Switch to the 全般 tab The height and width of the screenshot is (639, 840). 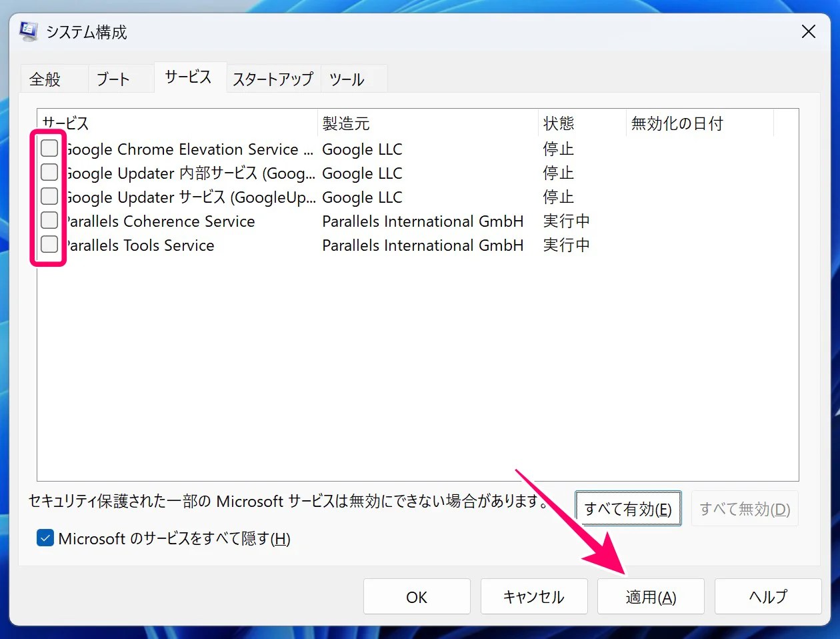click(x=44, y=79)
